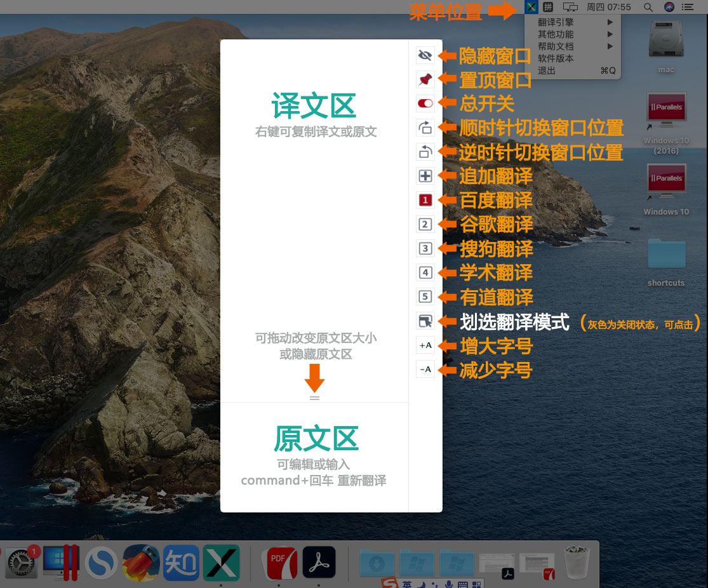Open Trash in the Dock

[577, 562]
